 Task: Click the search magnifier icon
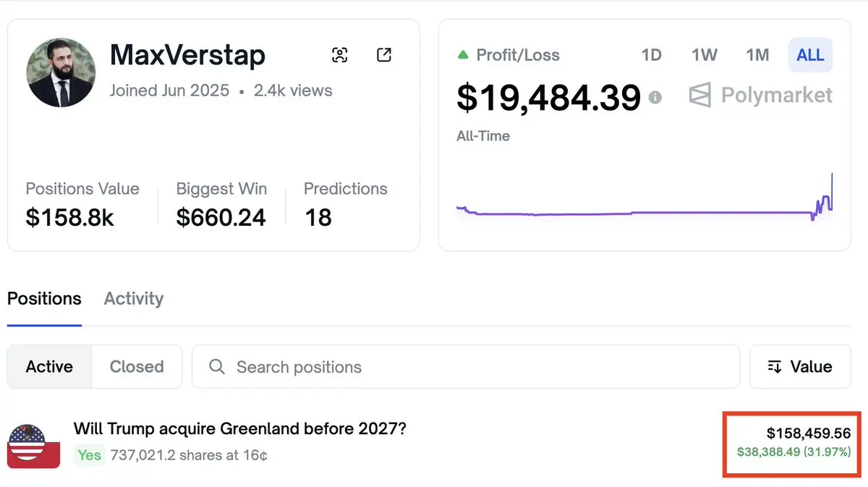point(216,367)
